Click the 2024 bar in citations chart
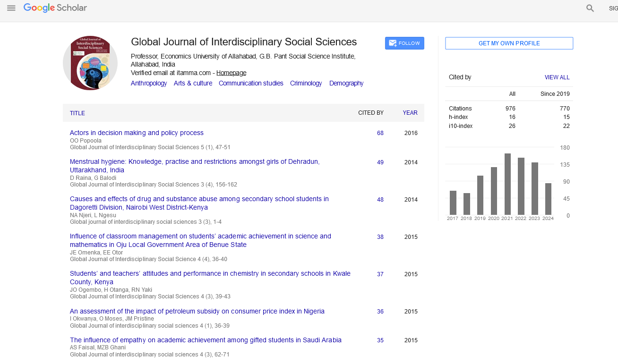 pos(548,199)
